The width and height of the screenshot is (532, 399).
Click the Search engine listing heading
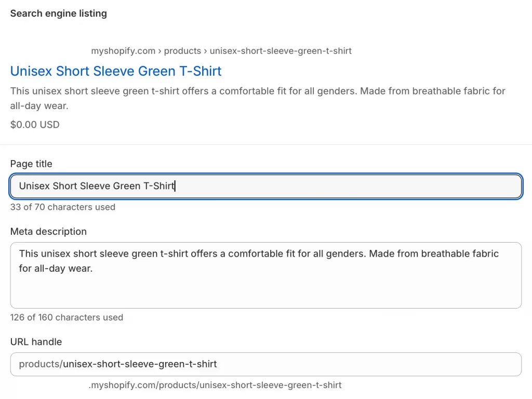(58, 13)
